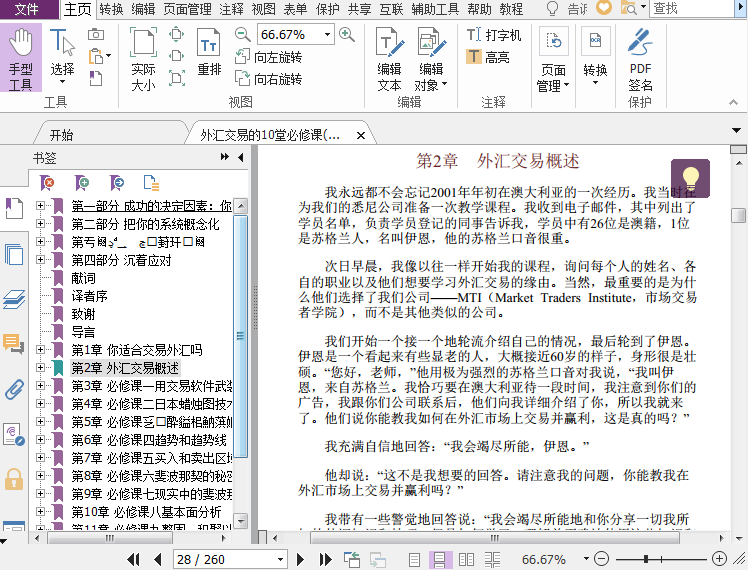The width and height of the screenshot is (748, 570).
Task: Set view to Actual Size (实际大小)
Action: coord(143,58)
